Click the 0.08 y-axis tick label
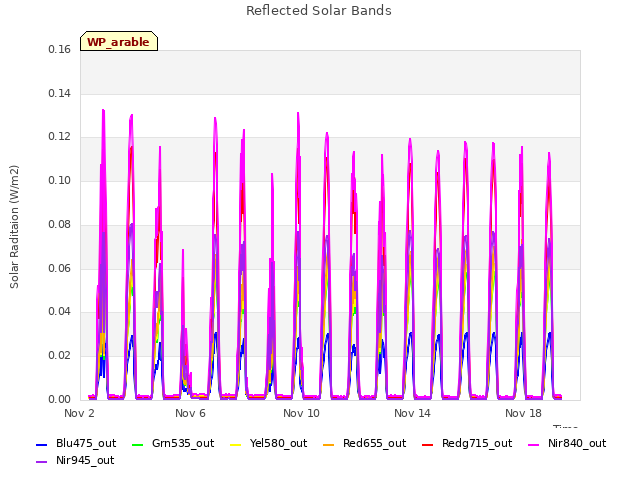 (60, 224)
